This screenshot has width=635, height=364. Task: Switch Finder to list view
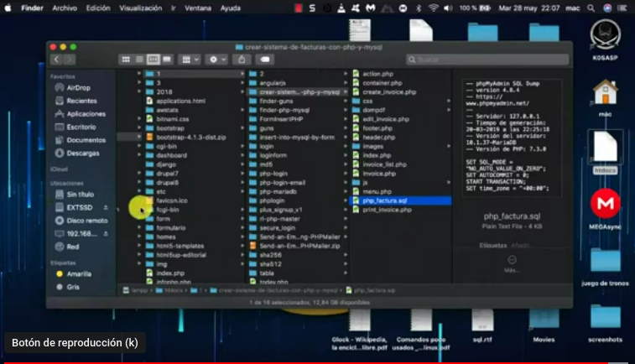(138, 60)
